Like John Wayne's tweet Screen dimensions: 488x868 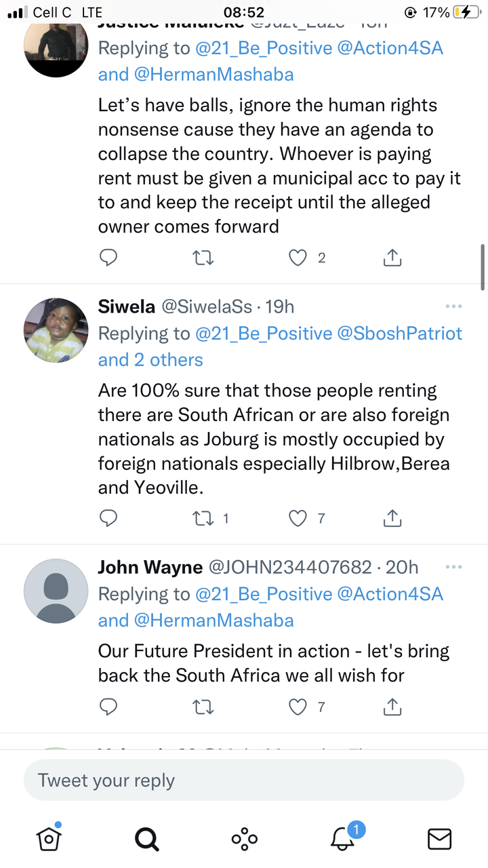[x=298, y=707]
